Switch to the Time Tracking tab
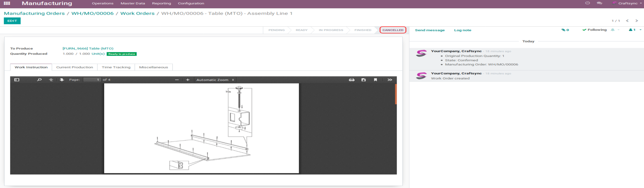The width and height of the screenshot is (644, 188). [x=116, y=67]
